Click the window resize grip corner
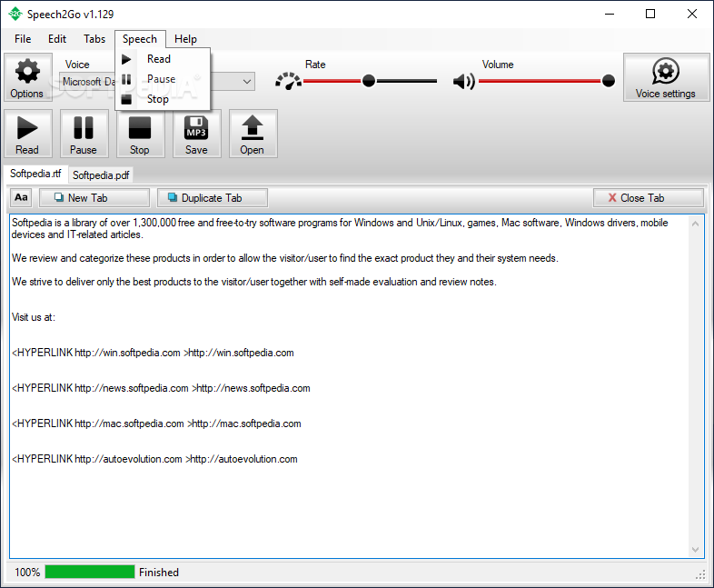Viewport: 714px width, 588px height. 700,575
